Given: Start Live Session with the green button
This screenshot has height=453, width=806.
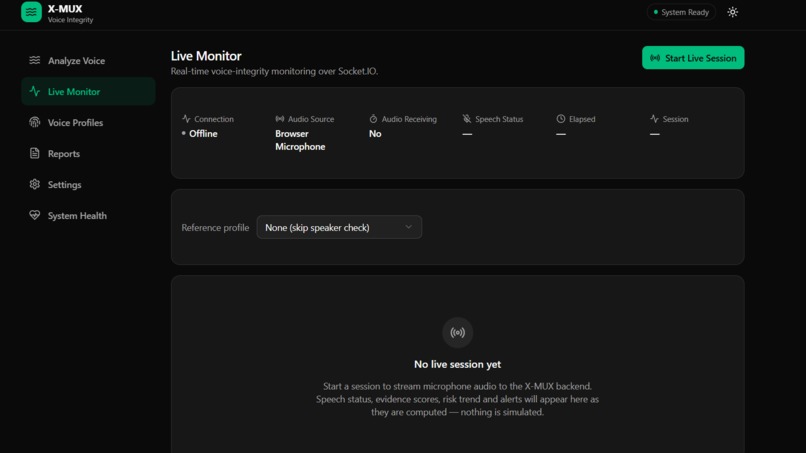Looking at the screenshot, I should [x=693, y=58].
